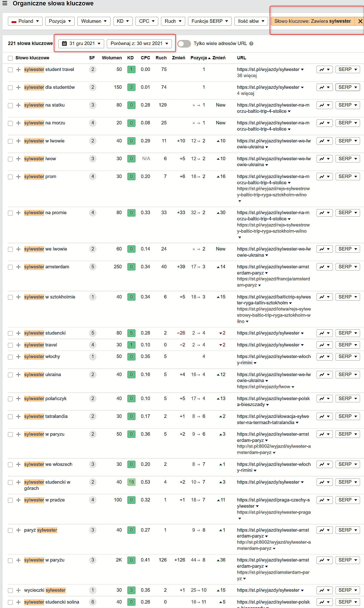
Task: Open the 'Porównaj z: 30 wrz 2021' dropdown
Action: (x=139, y=44)
